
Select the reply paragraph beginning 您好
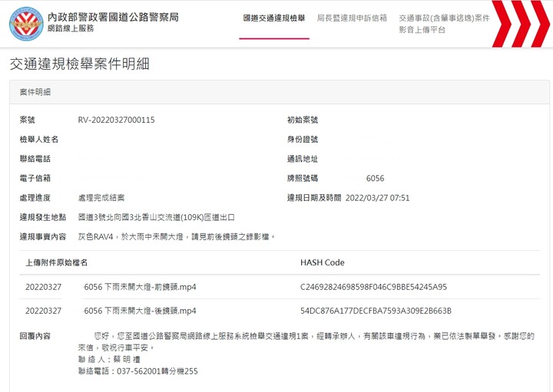[306, 342]
